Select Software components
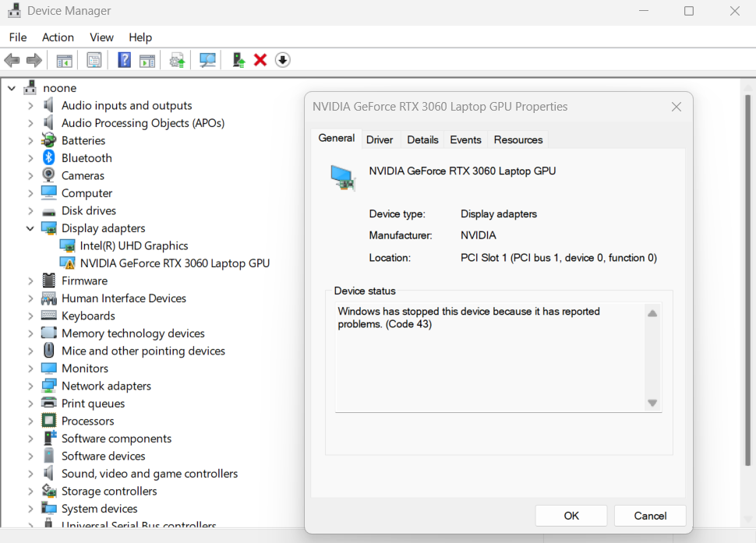 click(117, 439)
